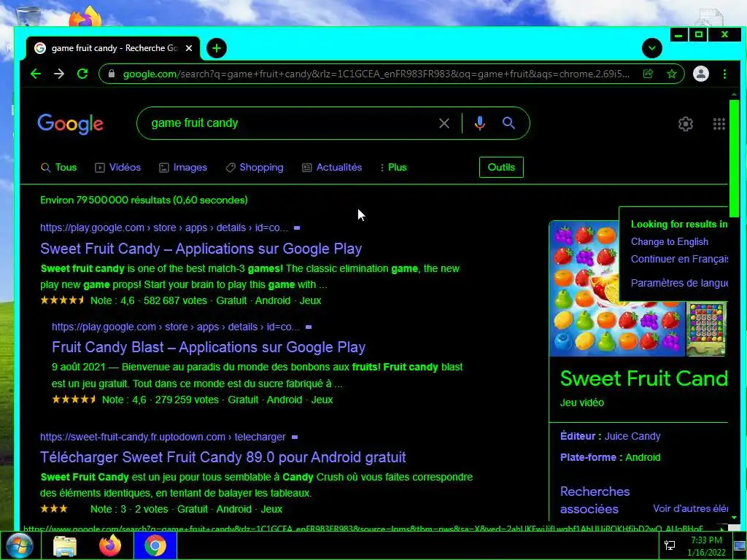Expand options beside Fruit Candy Blast URL
This screenshot has width=747, height=560.
pos(309,327)
